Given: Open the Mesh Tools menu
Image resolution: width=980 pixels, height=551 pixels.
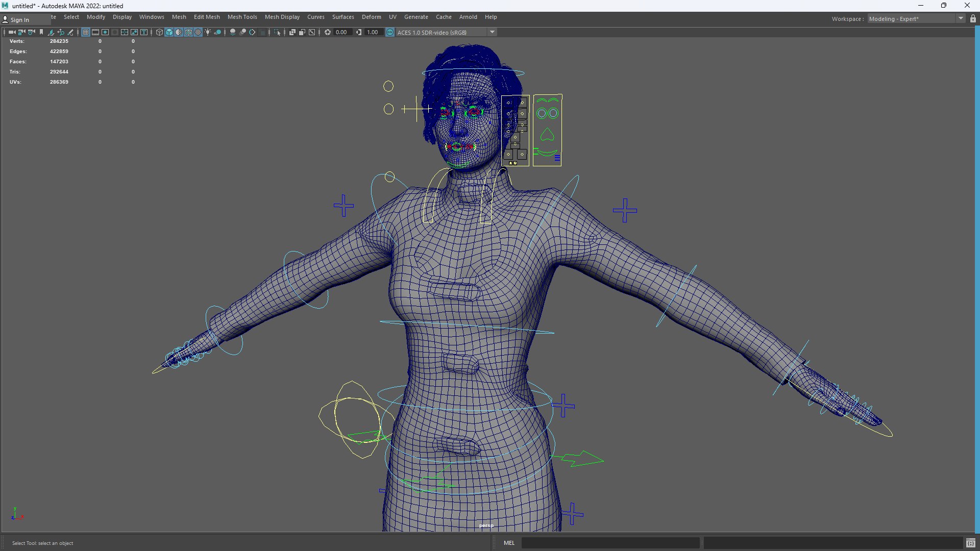Looking at the screenshot, I should click(x=242, y=17).
